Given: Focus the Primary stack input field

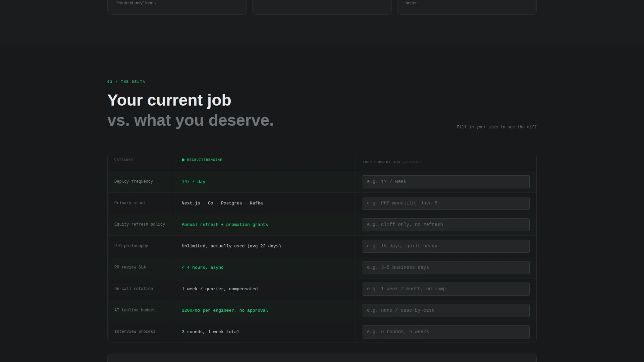Looking at the screenshot, I should click(x=446, y=203).
